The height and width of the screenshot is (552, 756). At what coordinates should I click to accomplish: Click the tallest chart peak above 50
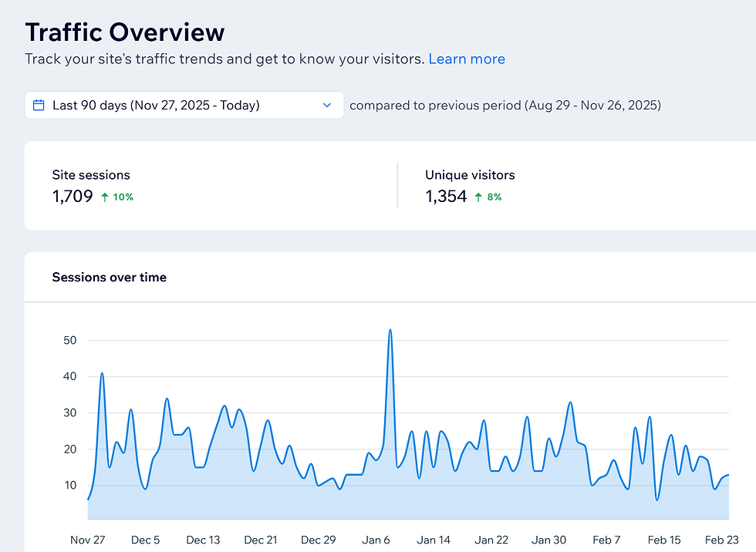[390, 331]
